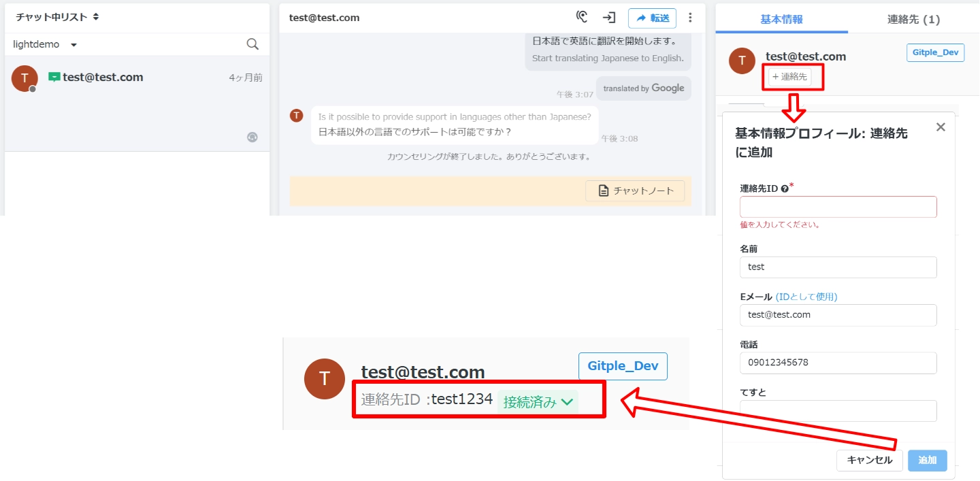The image size is (980, 481).
Task: Click the test@test.com name in the info panel
Action: [806, 56]
